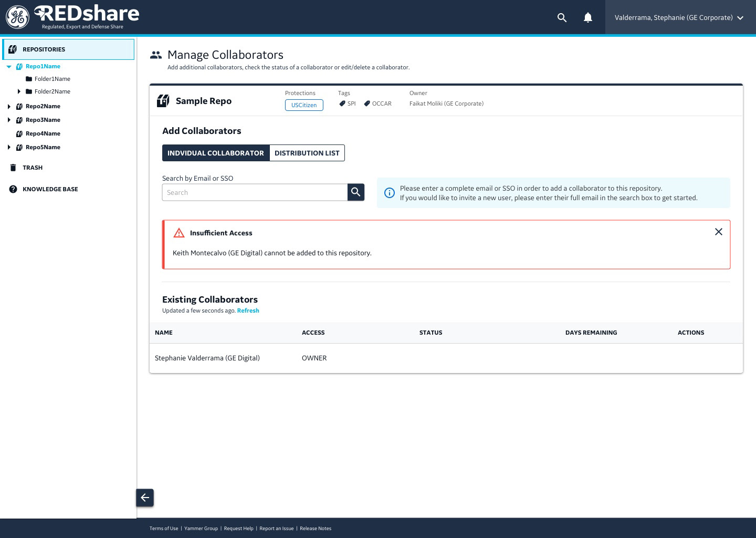Open Stephanie Valderrama user account dropdown

[680, 17]
